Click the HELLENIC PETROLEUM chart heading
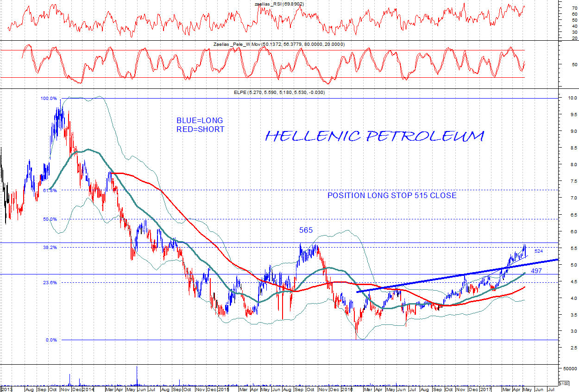 [x=375, y=136]
